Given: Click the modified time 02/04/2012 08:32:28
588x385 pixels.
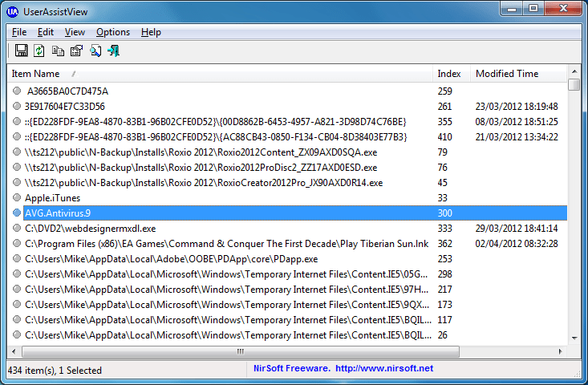Looking at the screenshot, I should pyautogui.click(x=517, y=244).
